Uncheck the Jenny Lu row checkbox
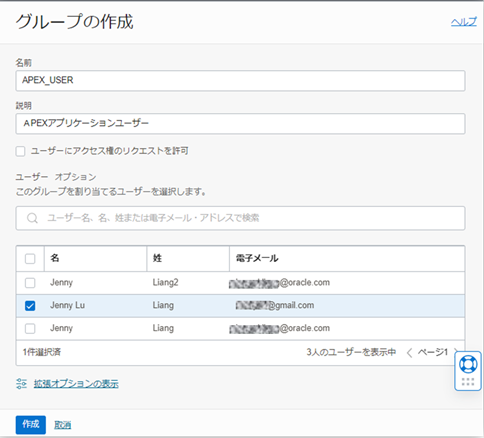484x438 pixels. 30,305
